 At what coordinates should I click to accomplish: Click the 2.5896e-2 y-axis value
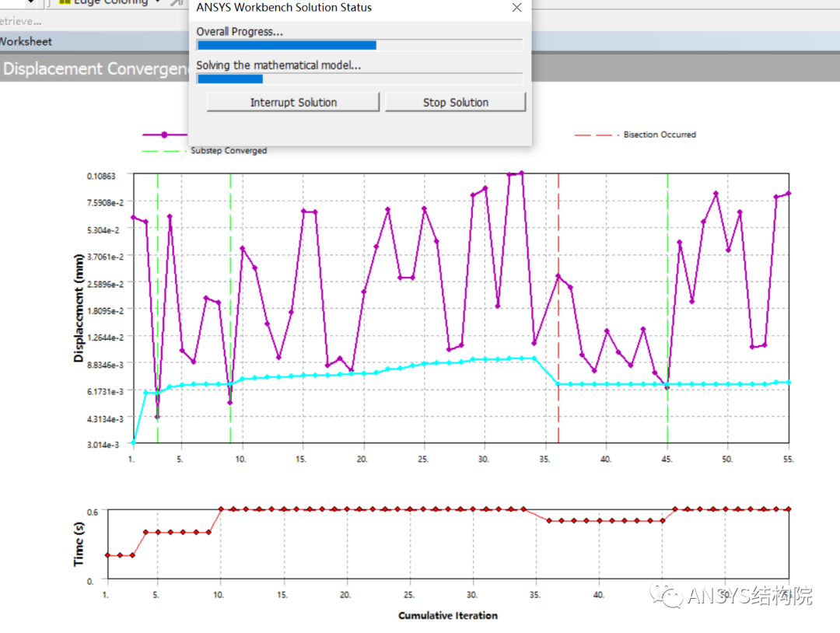(x=105, y=284)
